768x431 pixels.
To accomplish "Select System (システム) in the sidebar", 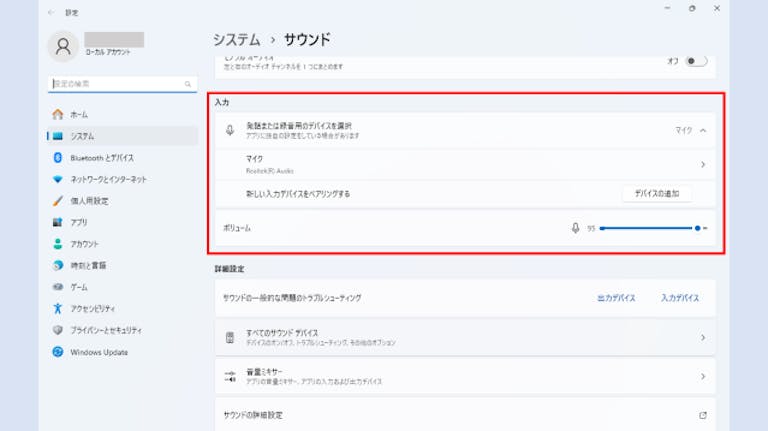I will (x=122, y=136).
